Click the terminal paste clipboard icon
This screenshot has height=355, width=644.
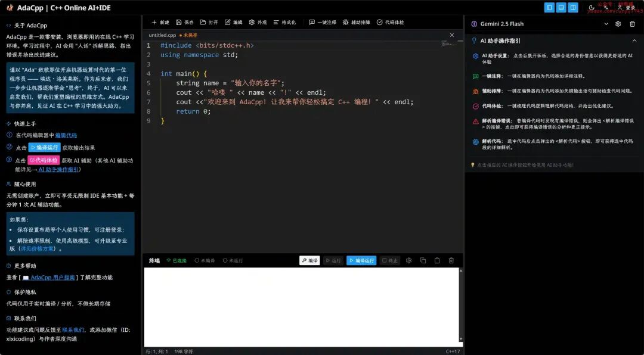[437, 261]
